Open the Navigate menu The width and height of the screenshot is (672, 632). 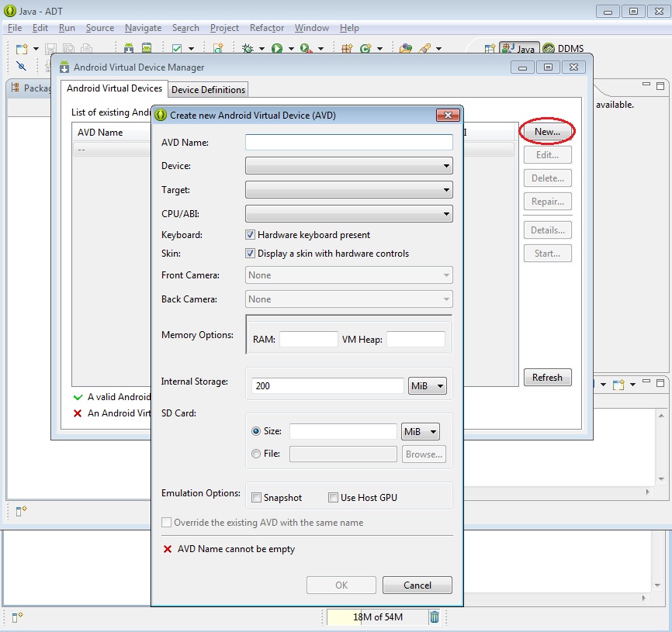143,28
